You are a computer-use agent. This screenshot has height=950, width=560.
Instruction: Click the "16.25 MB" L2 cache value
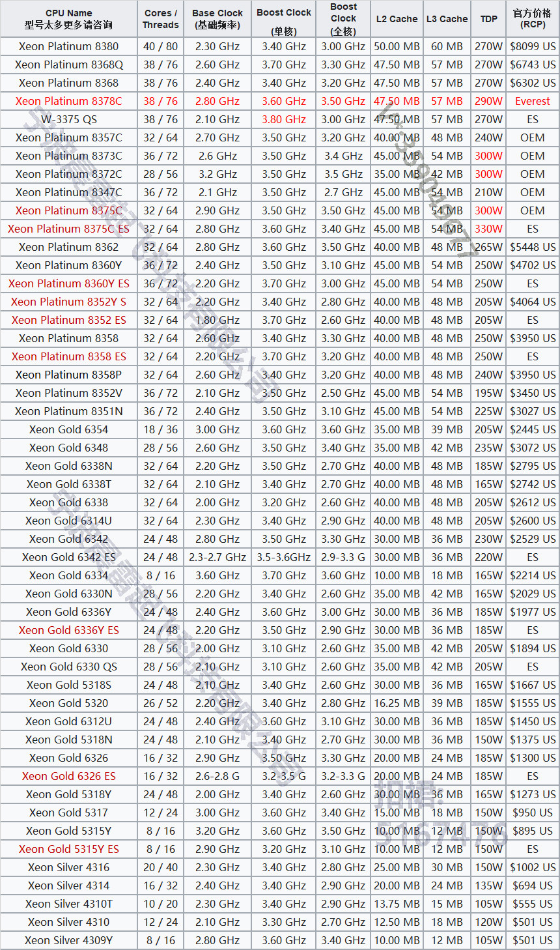(397, 703)
